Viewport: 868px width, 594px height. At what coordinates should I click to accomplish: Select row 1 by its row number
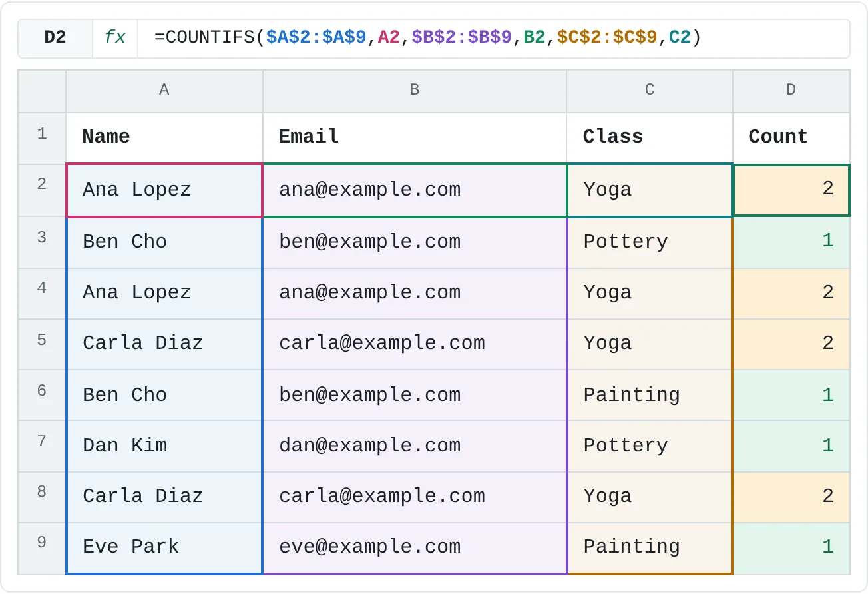click(x=42, y=138)
